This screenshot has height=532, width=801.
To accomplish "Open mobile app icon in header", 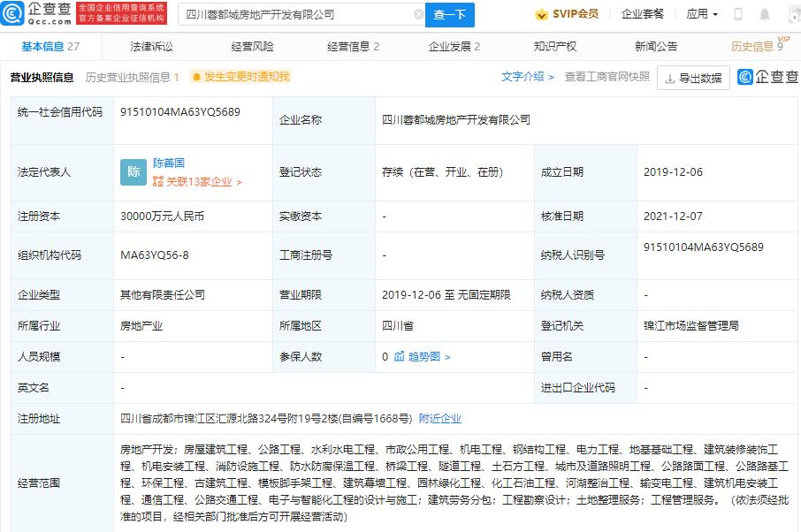I will click(x=737, y=14).
